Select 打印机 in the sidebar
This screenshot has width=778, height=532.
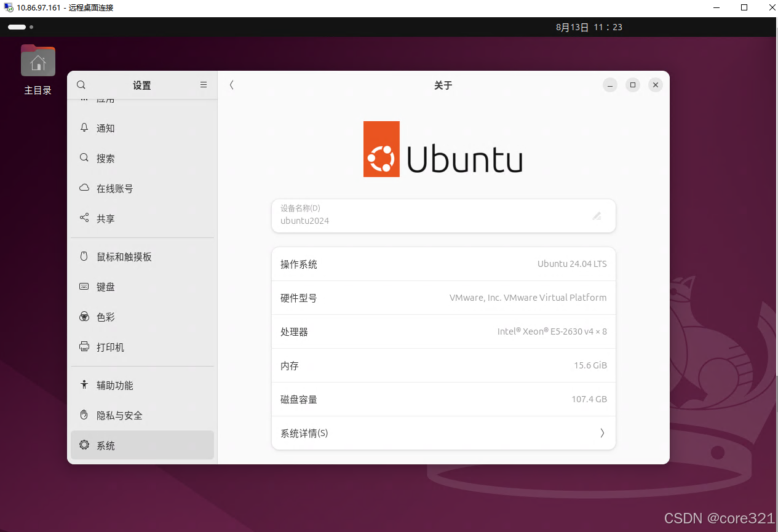pos(142,347)
